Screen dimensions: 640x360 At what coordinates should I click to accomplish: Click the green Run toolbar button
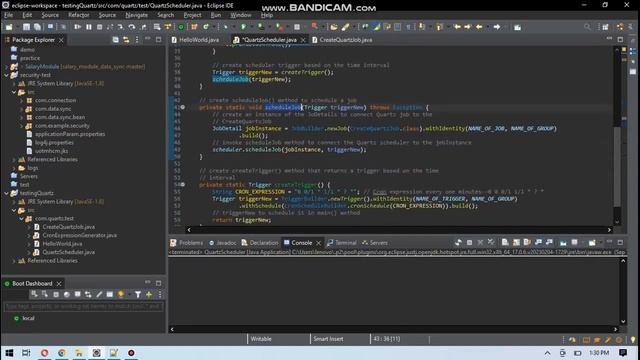click(243, 27)
